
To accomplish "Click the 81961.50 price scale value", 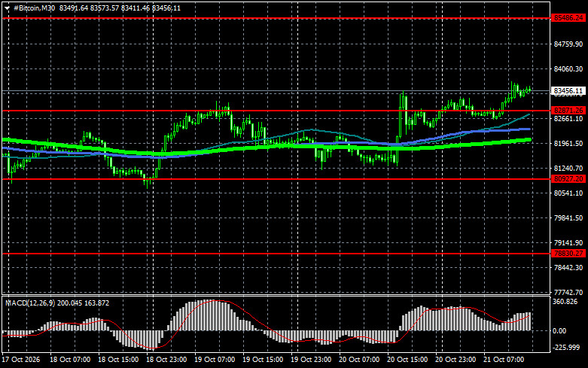I will tap(568, 144).
